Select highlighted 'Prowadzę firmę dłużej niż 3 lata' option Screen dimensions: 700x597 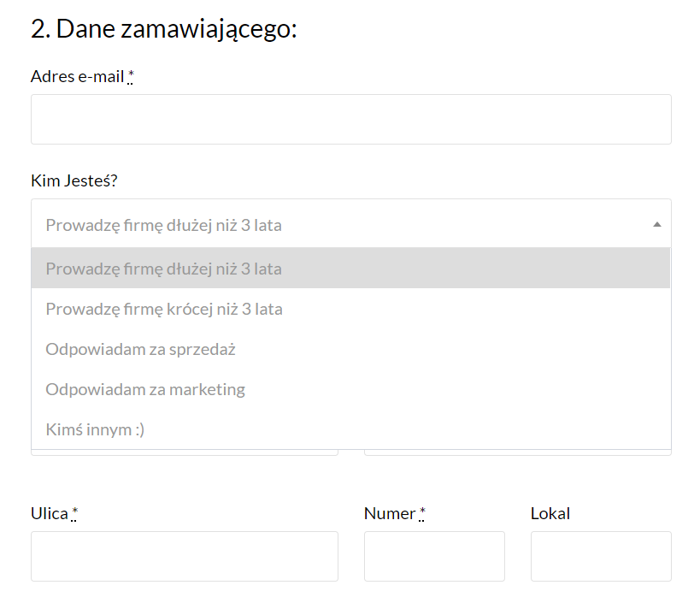coord(164,269)
